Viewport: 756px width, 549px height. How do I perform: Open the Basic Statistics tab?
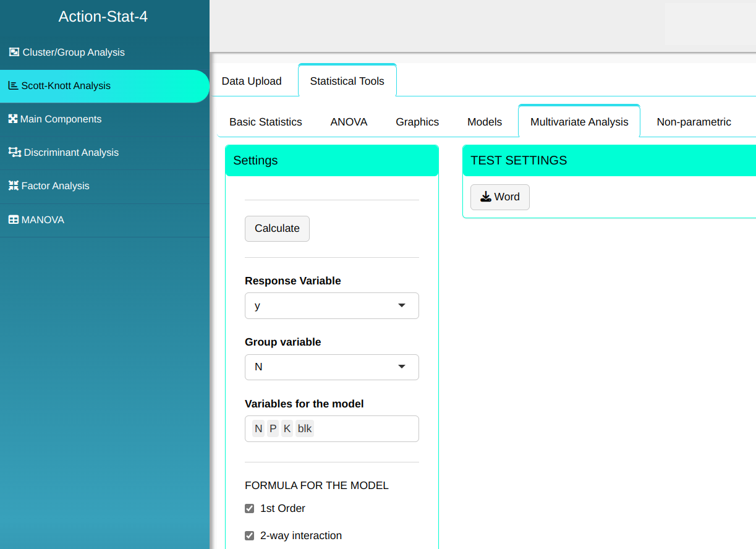266,122
